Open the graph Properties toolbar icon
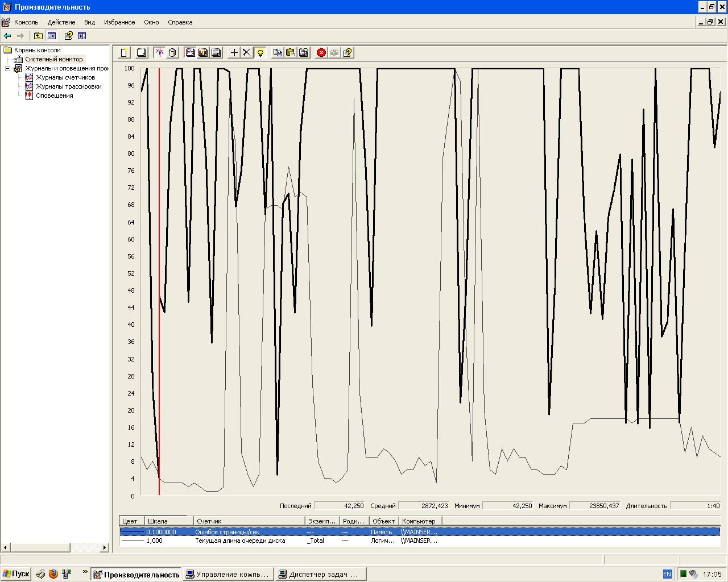The width and height of the screenshot is (728, 582). [x=304, y=53]
